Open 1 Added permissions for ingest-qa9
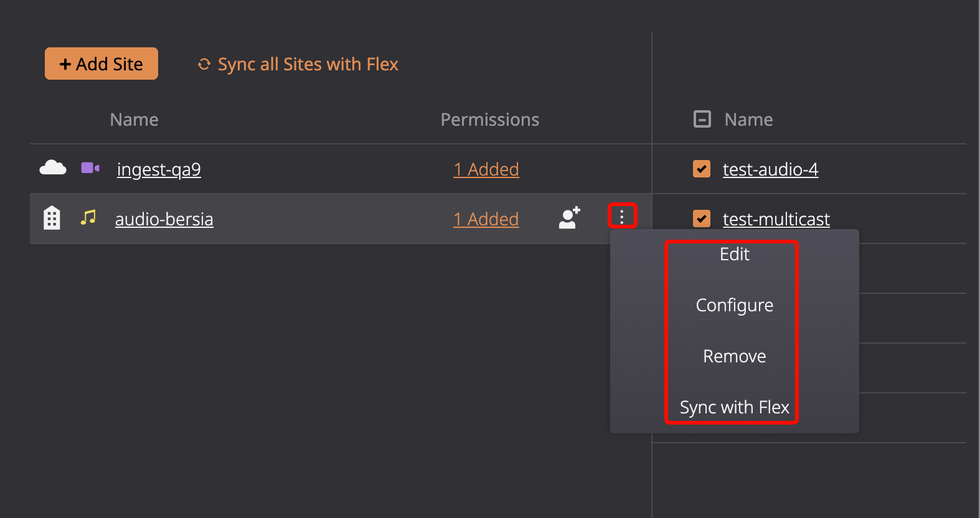980x518 pixels. pos(486,169)
